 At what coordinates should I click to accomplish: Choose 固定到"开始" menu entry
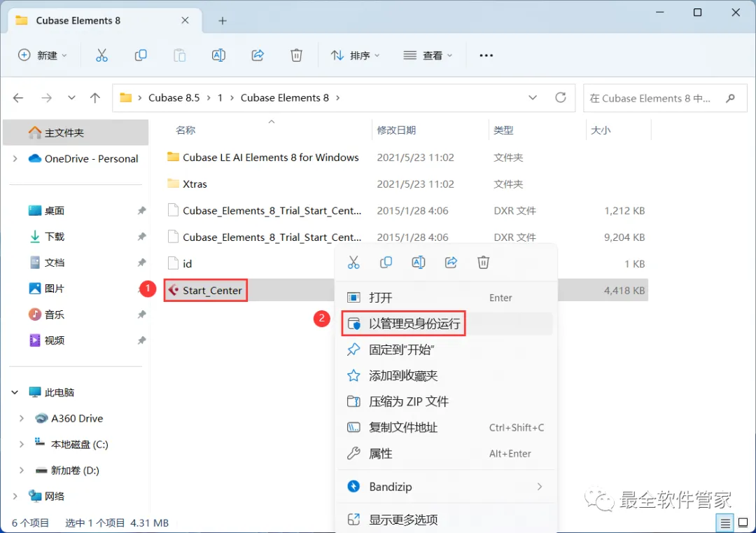447,349
